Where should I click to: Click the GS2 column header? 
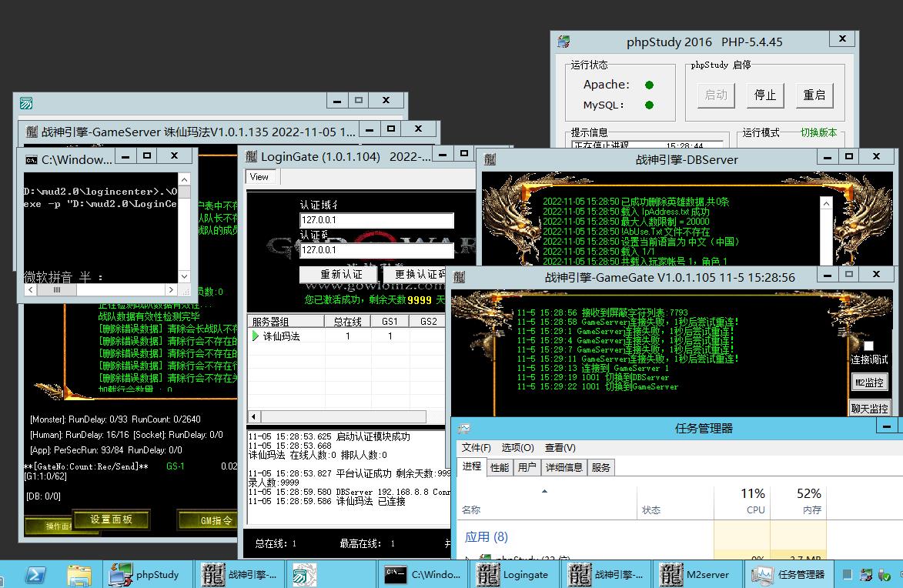click(428, 322)
